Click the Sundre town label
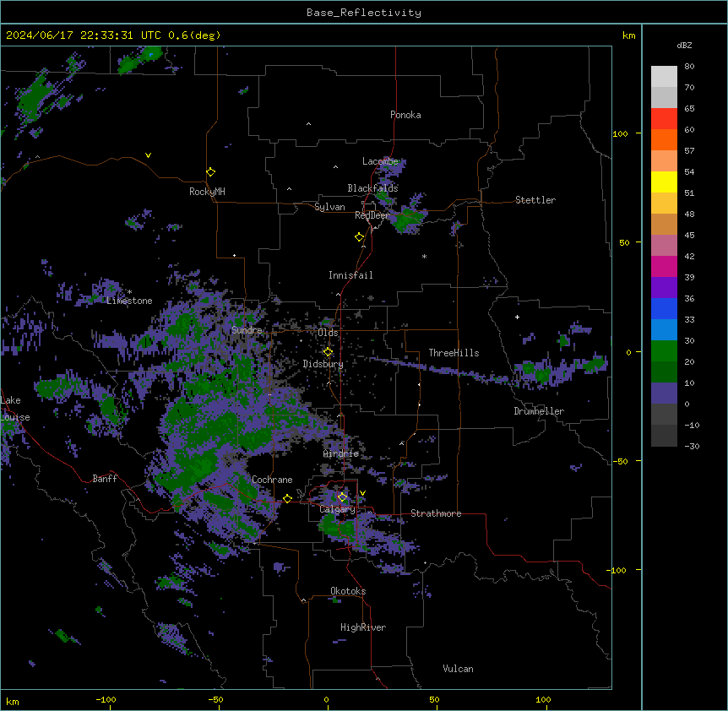Image resolution: width=728 pixels, height=711 pixels. tap(247, 330)
